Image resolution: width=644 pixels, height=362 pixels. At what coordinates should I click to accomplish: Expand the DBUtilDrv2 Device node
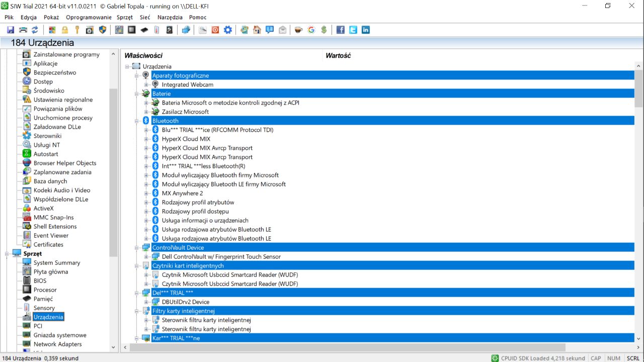click(x=146, y=302)
